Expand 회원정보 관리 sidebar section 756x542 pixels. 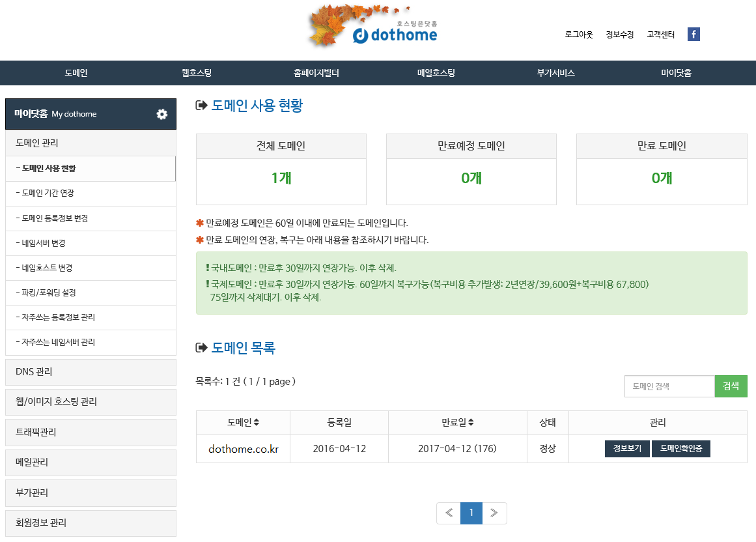[x=91, y=523]
